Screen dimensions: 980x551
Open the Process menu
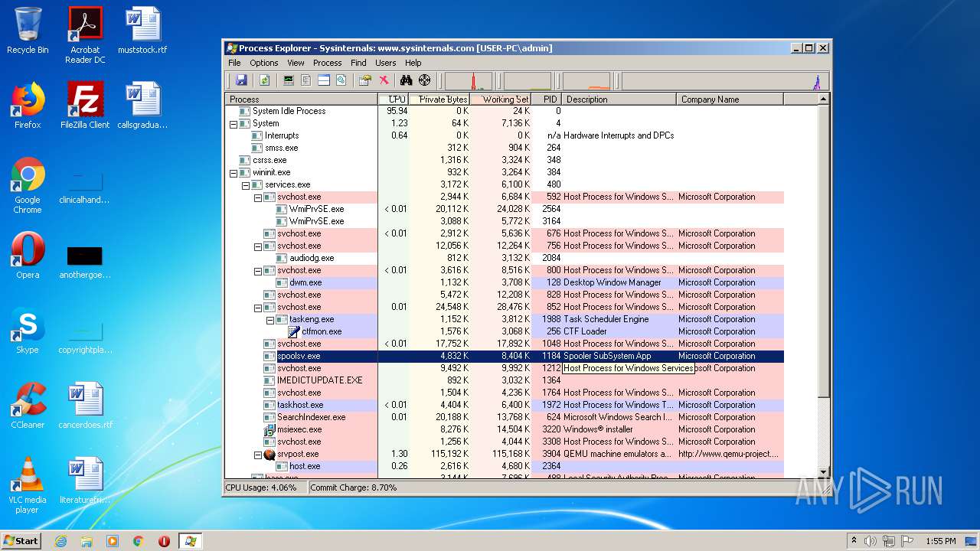pos(327,63)
